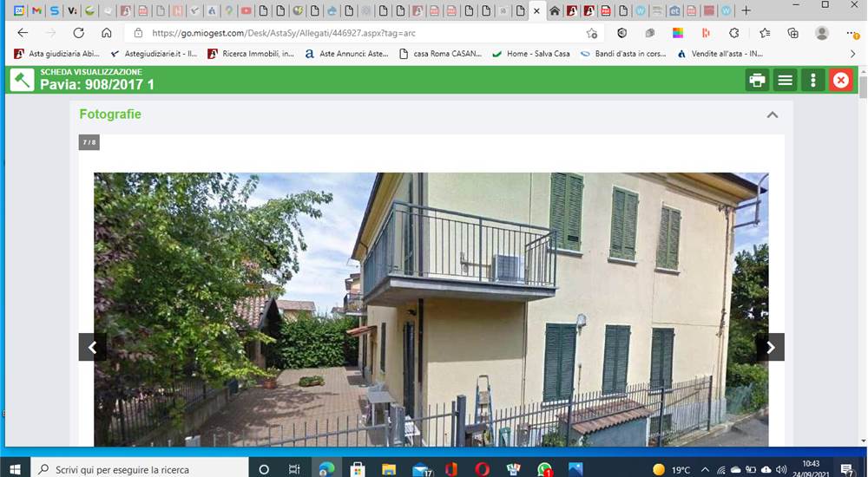
Task: Open the vertical three-dots options menu
Action: click(812, 81)
